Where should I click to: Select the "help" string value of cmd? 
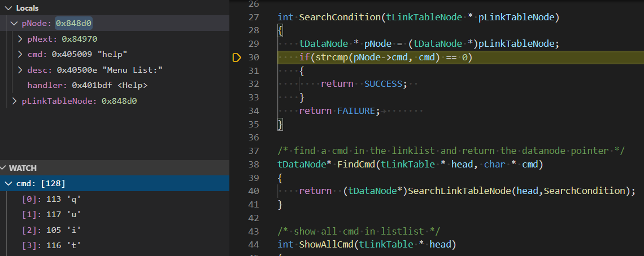point(112,54)
